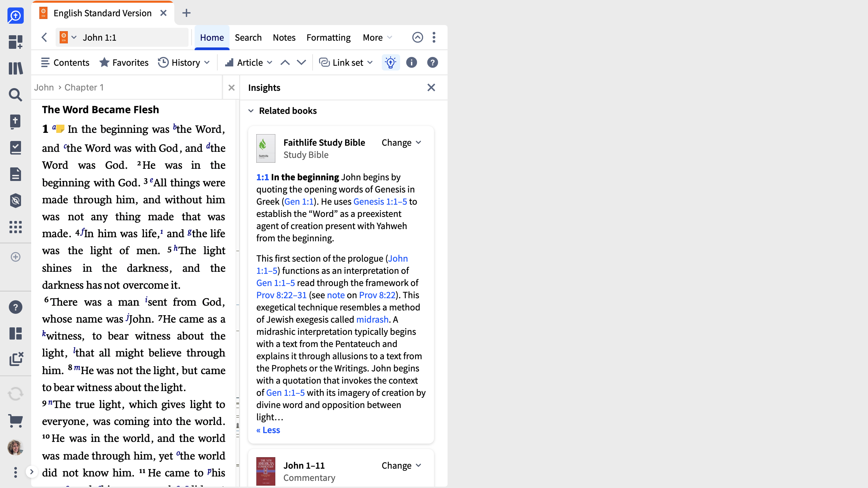This screenshot has height=488, width=868.
Task: Click the close all panels icon
Action: point(16,359)
